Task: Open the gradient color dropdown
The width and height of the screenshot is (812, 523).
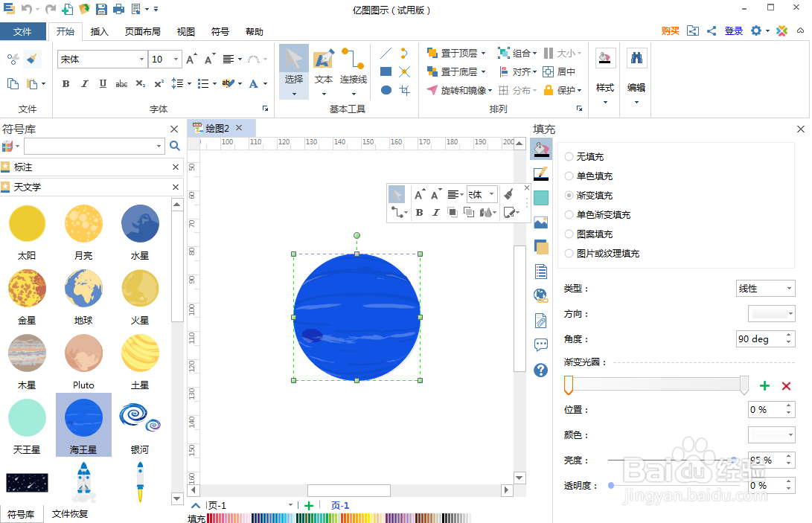Action: [x=772, y=435]
